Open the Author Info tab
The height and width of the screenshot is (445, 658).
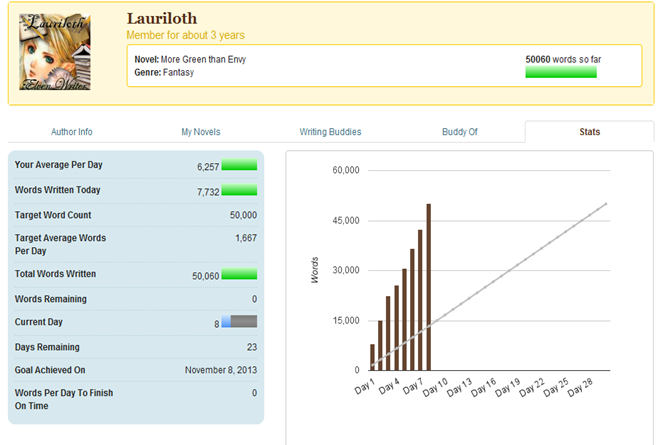coord(72,132)
